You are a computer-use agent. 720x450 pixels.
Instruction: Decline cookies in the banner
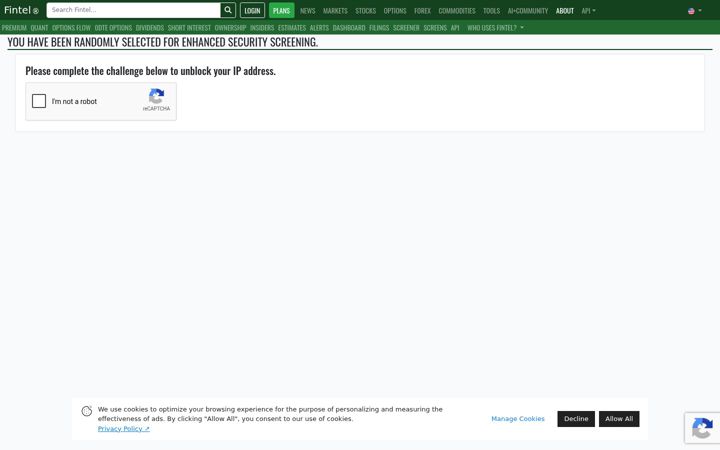(x=576, y=419)
